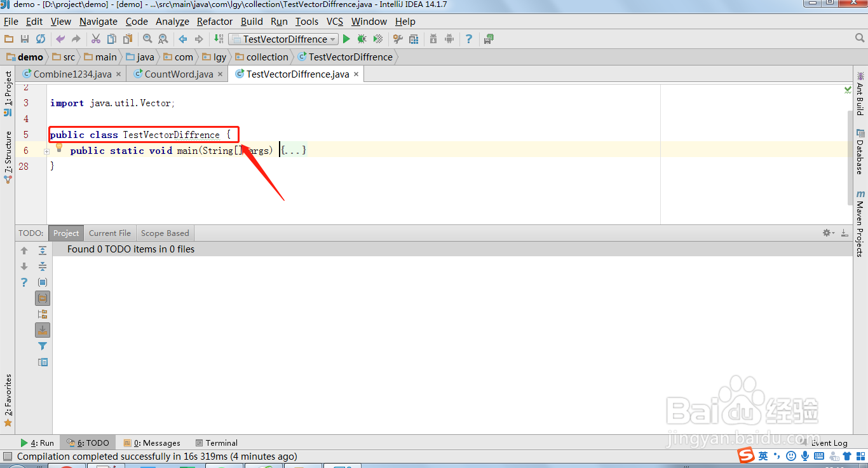Start debugging with the green bug icon
The height and width of the screenshot is (468, 868).
[362, 39]
